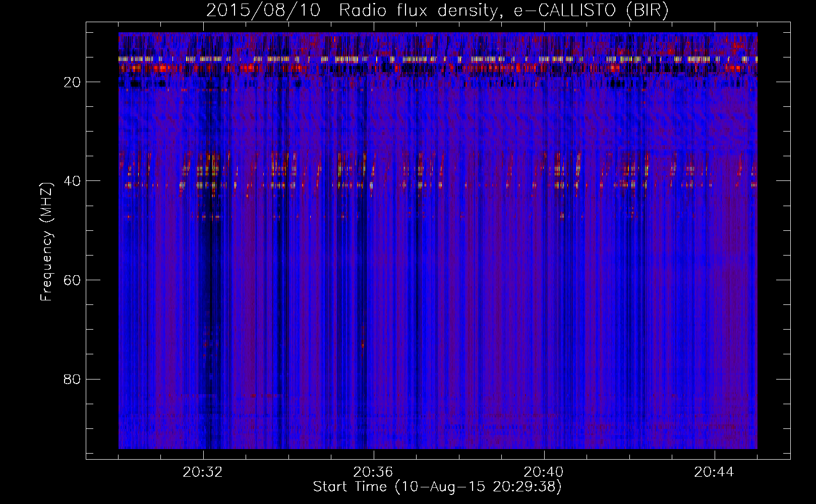Click the 20:36 time tick label
This screenshot has height=504, width=816.
373,472
